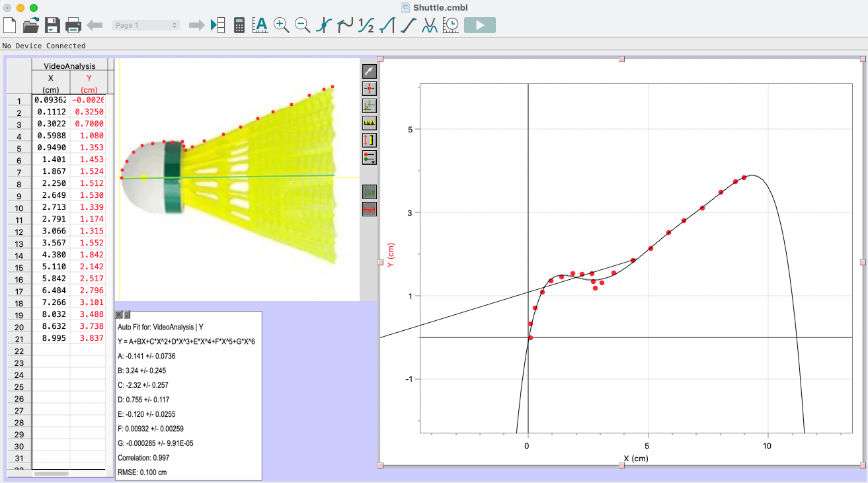Select cell with X value 8.995

tap(51, 339)
